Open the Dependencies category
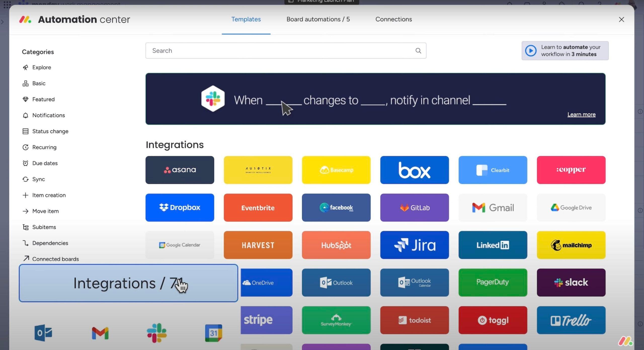Screen dimensions: 644x350 (x=45, y=243)
